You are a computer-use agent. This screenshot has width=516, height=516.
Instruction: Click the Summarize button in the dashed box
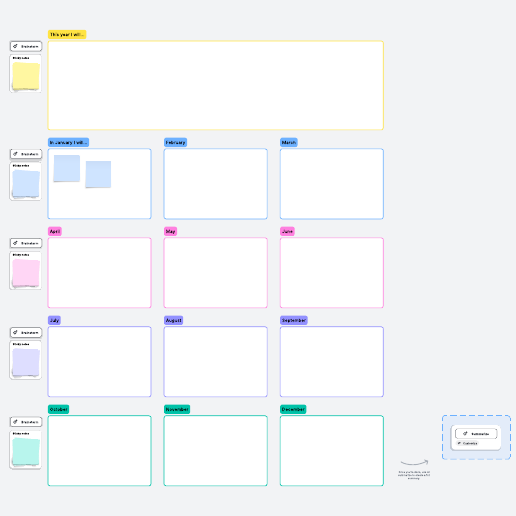click(x=476, y=434)
